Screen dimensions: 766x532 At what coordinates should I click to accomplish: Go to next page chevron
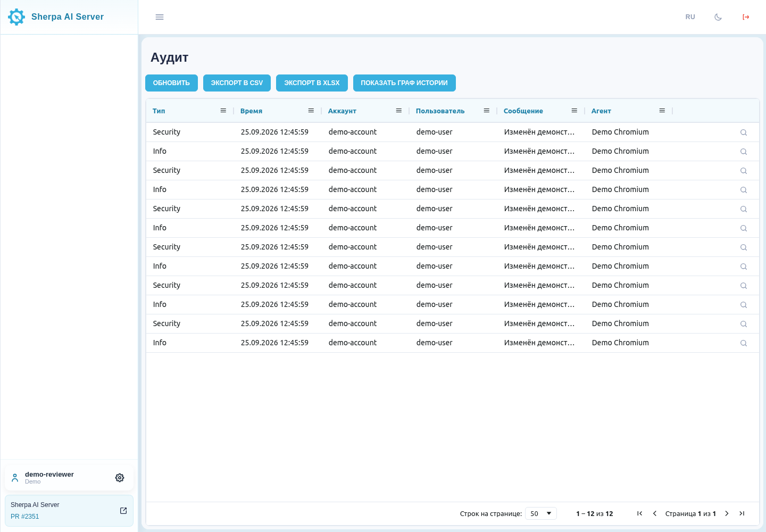[x=727, y=513]
